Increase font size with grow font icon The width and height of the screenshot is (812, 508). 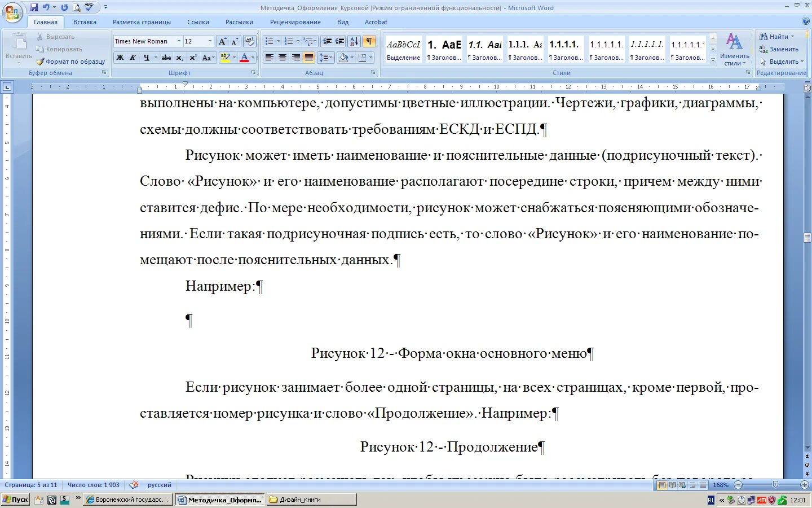(x=222, y=41)
